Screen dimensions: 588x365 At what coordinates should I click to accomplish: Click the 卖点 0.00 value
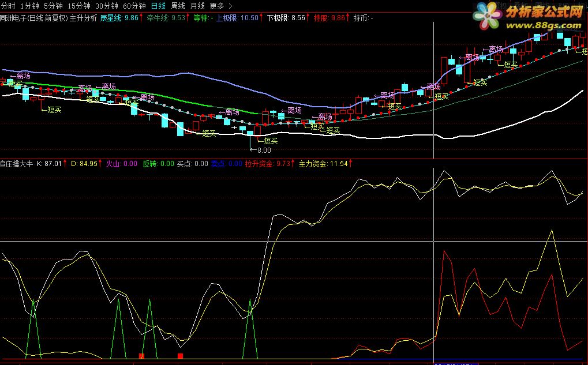tap(227, 164)
